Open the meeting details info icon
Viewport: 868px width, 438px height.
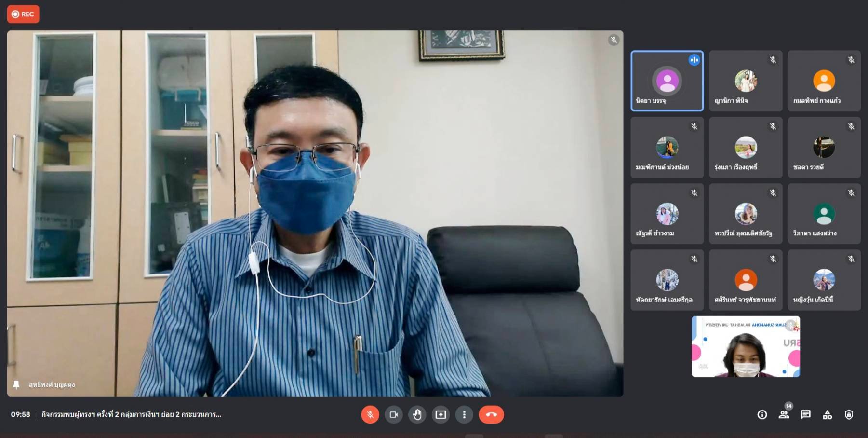coord(762,414)
